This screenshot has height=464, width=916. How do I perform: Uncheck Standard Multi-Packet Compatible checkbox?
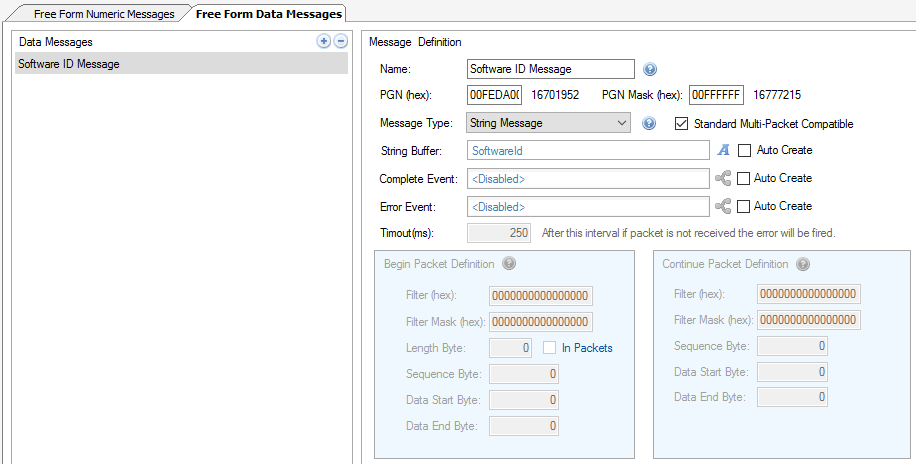[x=682, y=124]
